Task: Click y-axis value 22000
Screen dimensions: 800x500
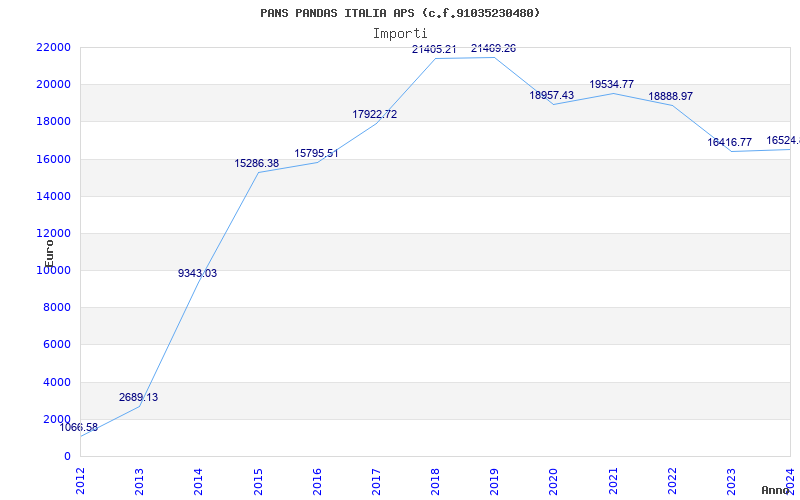Action: tap(53, 47)
